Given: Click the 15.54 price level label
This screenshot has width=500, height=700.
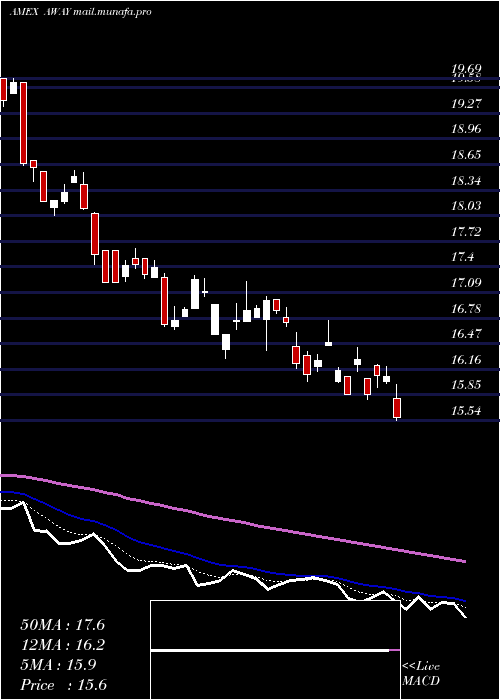Looking at the screenshot, I should coord(466,411).
